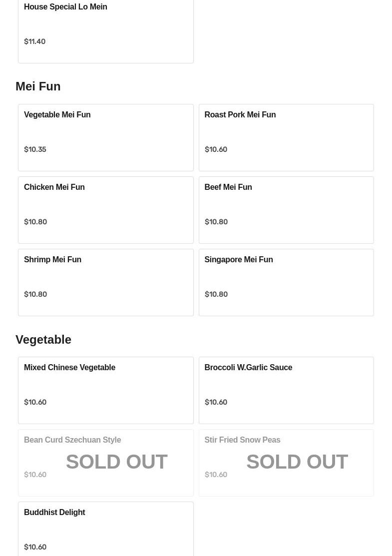Open Shrimp Mei Fun details
The image size is (392, 556).
106,282
